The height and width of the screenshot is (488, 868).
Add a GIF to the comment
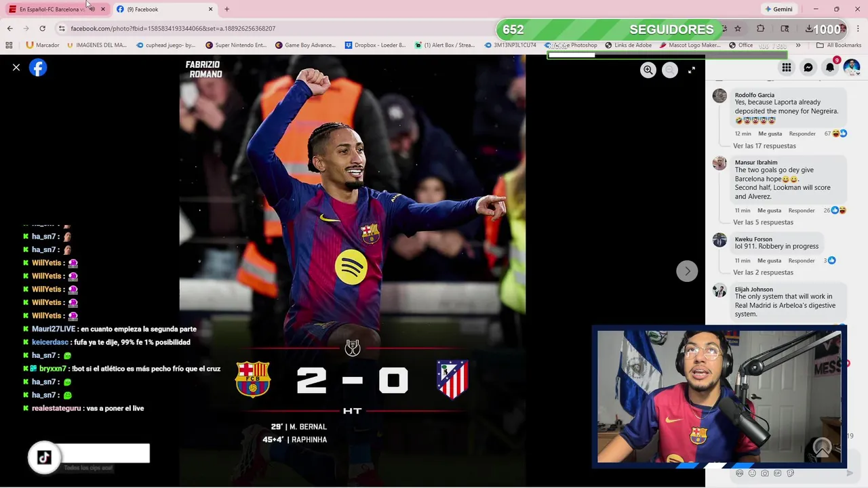[778, 473]
